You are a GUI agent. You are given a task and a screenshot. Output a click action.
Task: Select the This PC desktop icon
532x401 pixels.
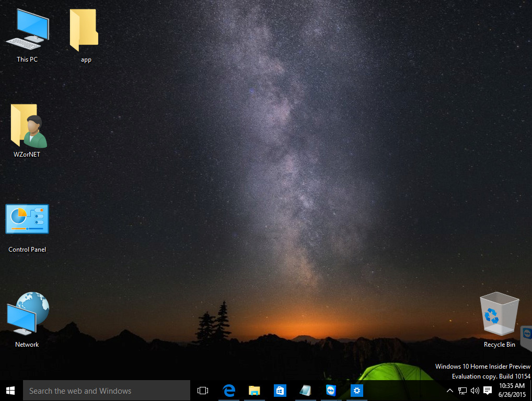coord(27,29)
